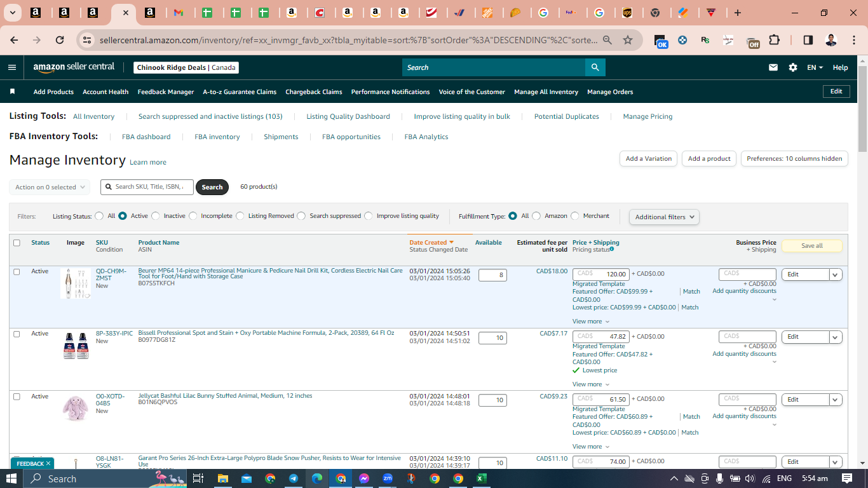Screen dimensions: 868x488
Task: Select Merchant fulfillment type radio
Action: [575, 216]
